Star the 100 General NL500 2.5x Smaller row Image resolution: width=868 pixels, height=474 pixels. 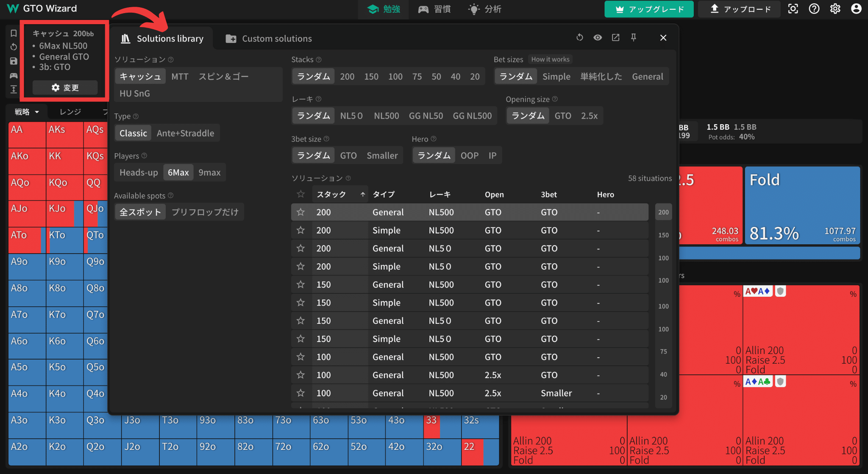(x=300, y=393)
